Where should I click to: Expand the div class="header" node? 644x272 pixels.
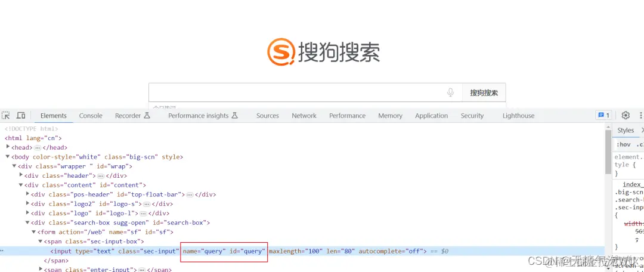coord(21,175)
